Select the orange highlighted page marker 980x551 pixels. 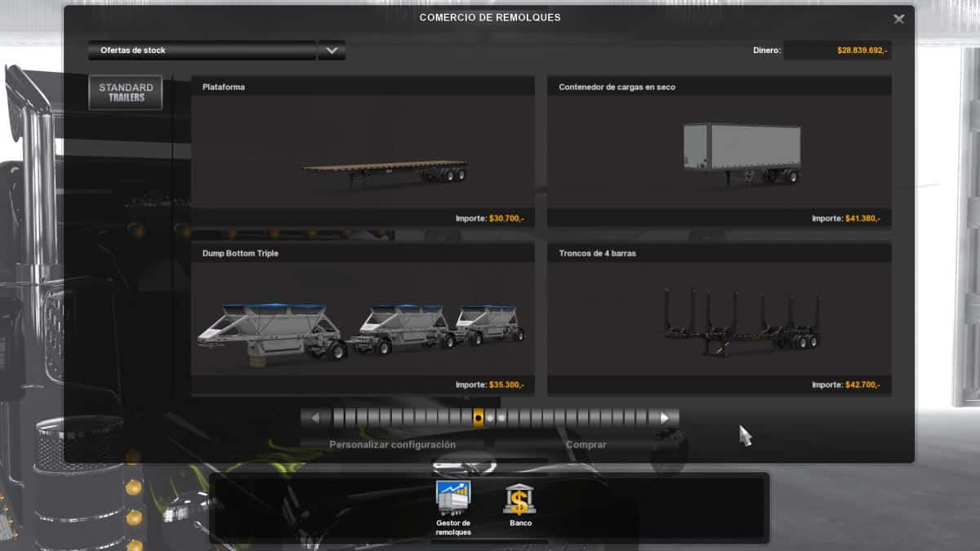(x=479, y=418)
